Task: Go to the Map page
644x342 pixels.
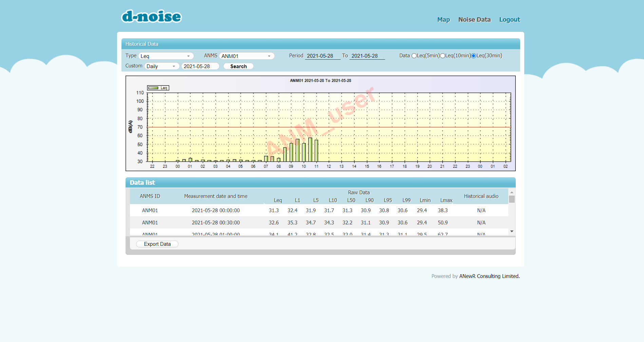Action: [x=443, y=20]
